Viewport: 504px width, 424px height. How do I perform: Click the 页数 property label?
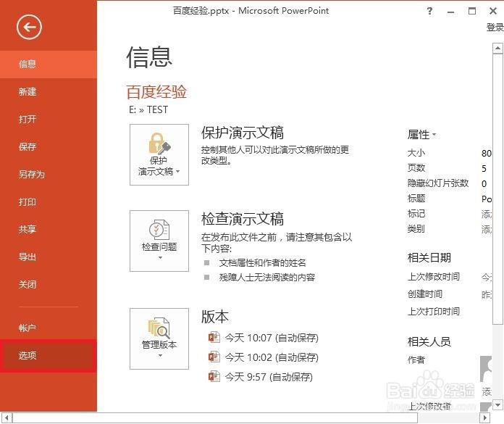(416, 167)
